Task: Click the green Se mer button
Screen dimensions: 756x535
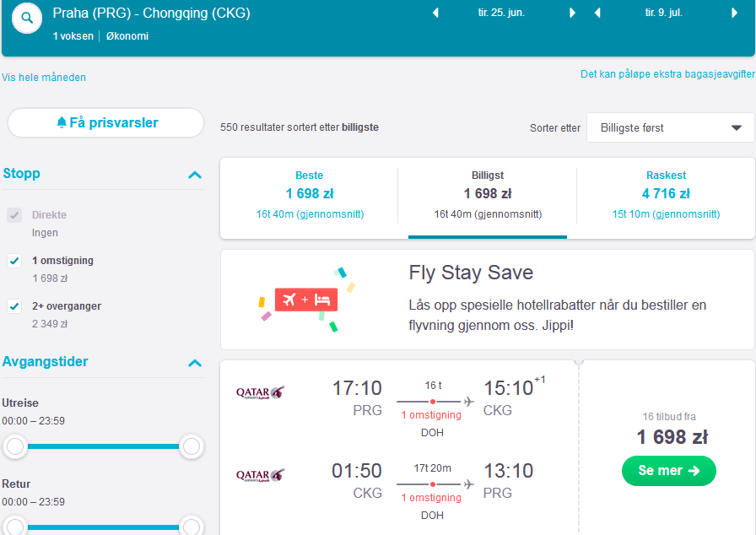Action: point(669,471)
